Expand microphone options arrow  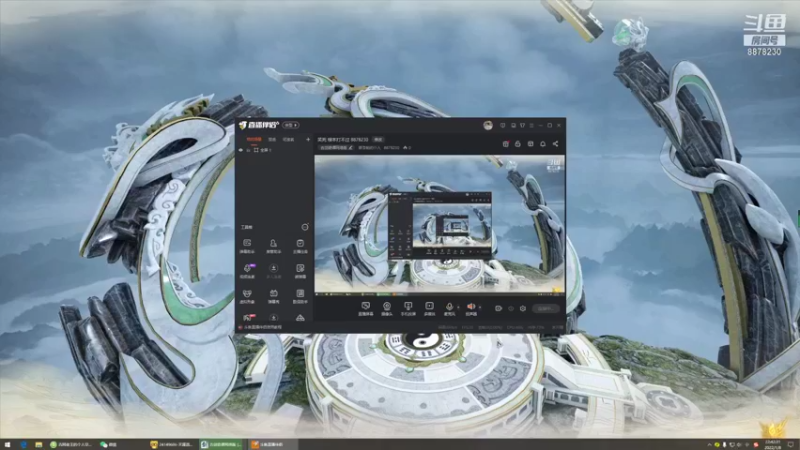tap(458, 307)
